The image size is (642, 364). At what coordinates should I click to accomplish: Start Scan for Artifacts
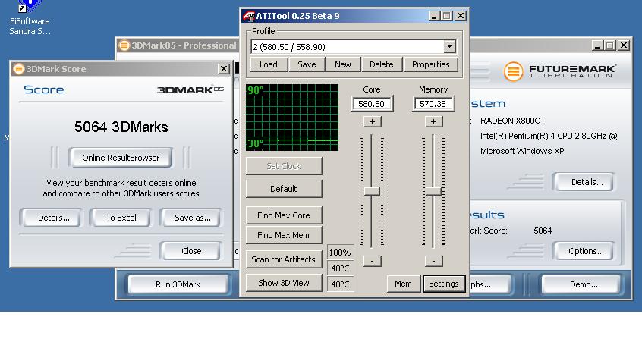284,259
